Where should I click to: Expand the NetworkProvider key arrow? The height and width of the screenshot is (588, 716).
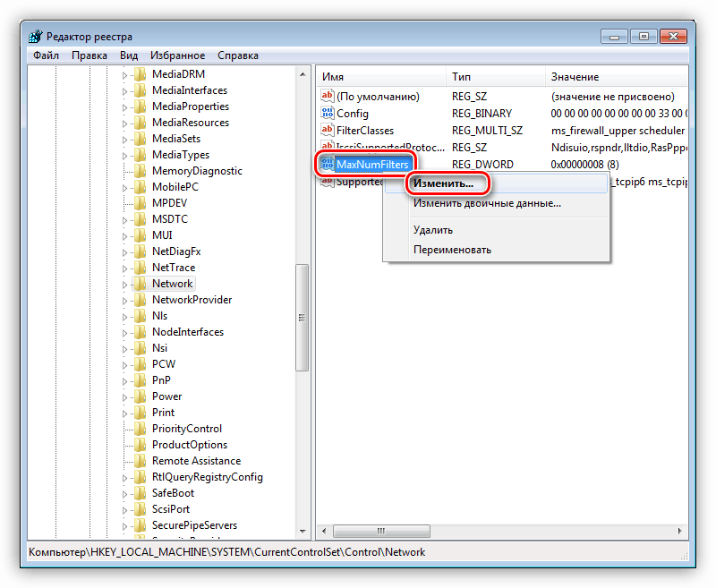[x=124, y=301]
